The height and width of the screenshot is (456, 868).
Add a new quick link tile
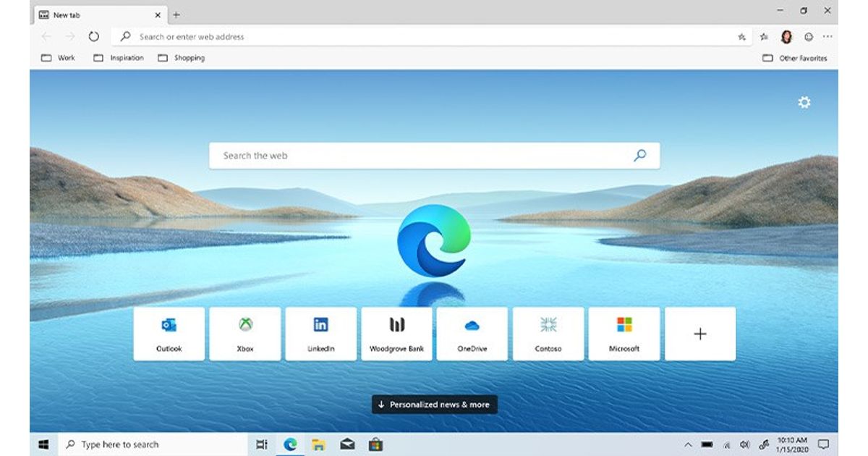coord(699,334)
